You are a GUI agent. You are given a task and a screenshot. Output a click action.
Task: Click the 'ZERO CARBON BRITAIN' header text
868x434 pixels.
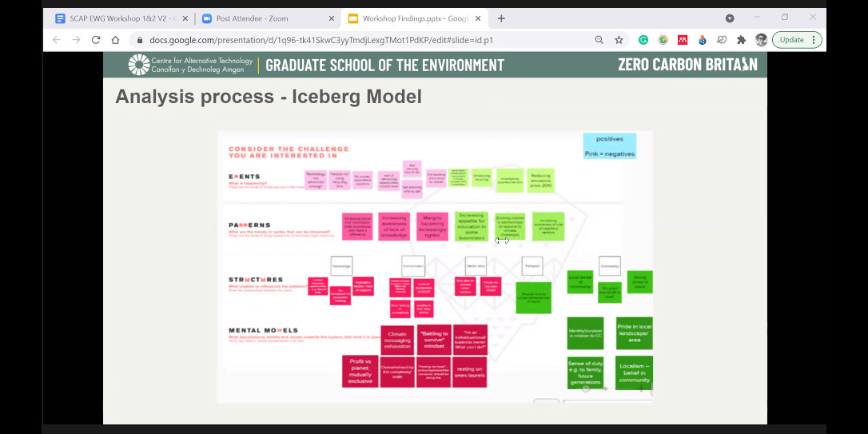[687, 64]
